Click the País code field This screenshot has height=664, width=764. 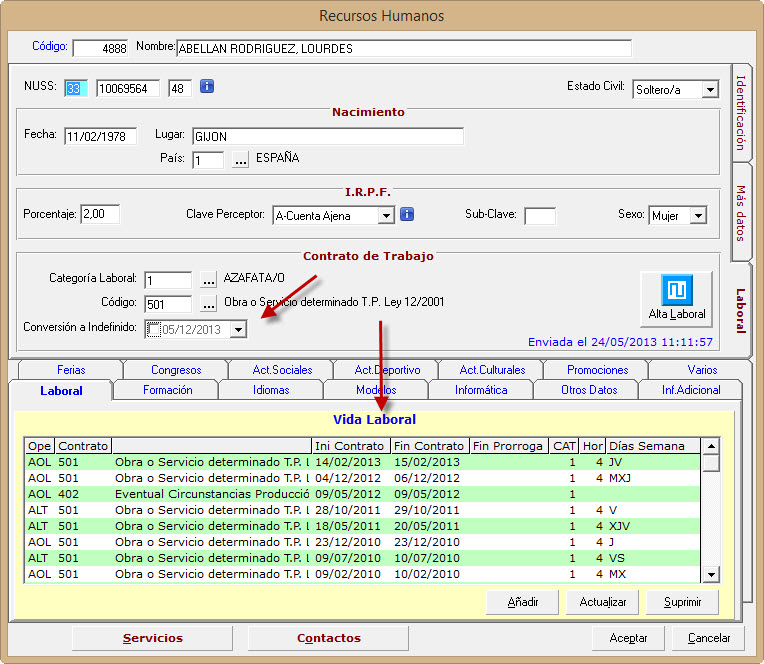click(x=208, y=160)
